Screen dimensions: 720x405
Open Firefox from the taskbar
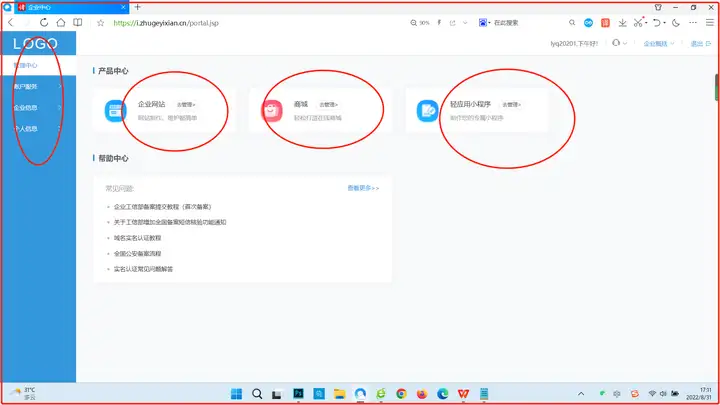[422, 394]
